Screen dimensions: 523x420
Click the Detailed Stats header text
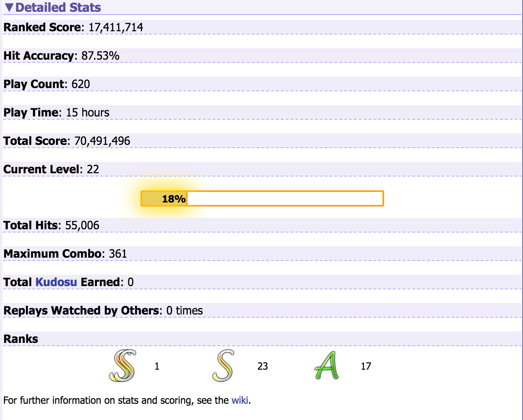point(58,8)
